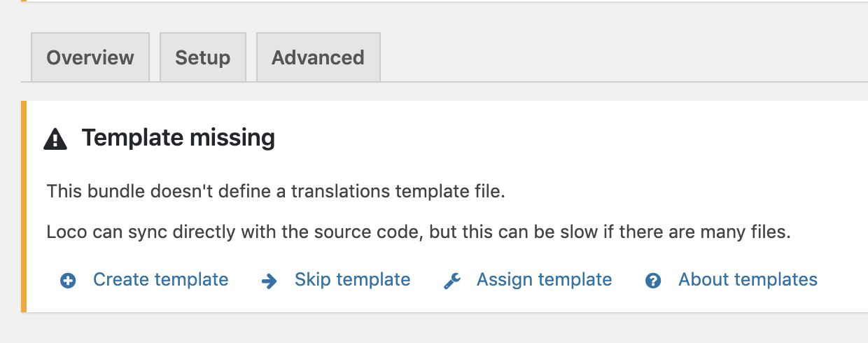Open the Setup tab

click(x=202, y=57)
